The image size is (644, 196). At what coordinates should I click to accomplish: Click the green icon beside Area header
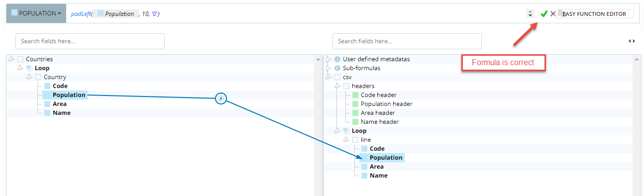[355, 113]
